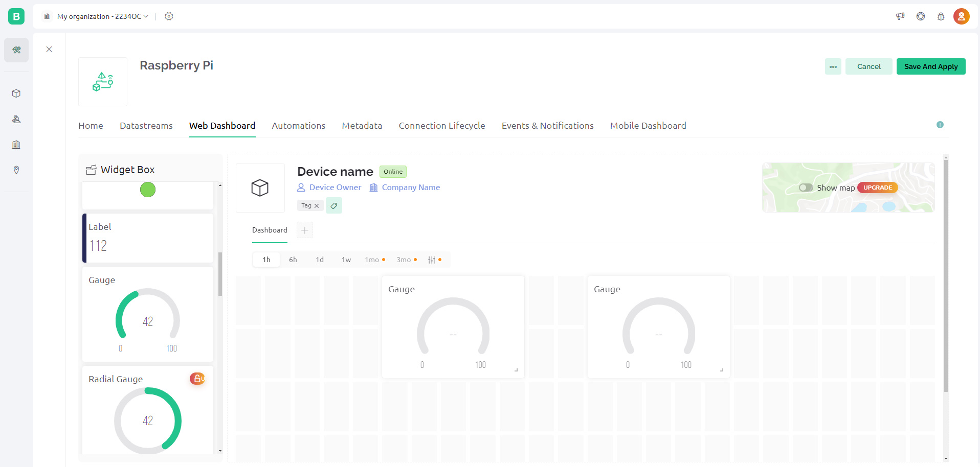
Task: Click the Raspberry Pi template title
Action: pos(176,65)
